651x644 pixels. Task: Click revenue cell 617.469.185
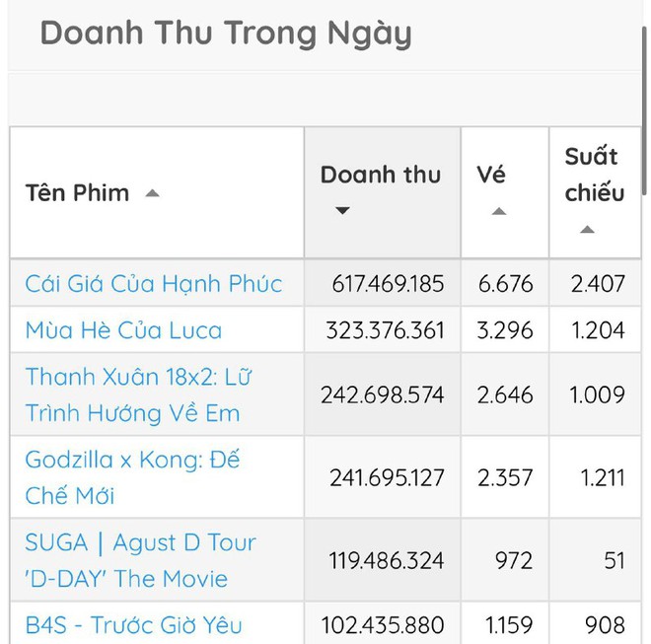point(388,284)
